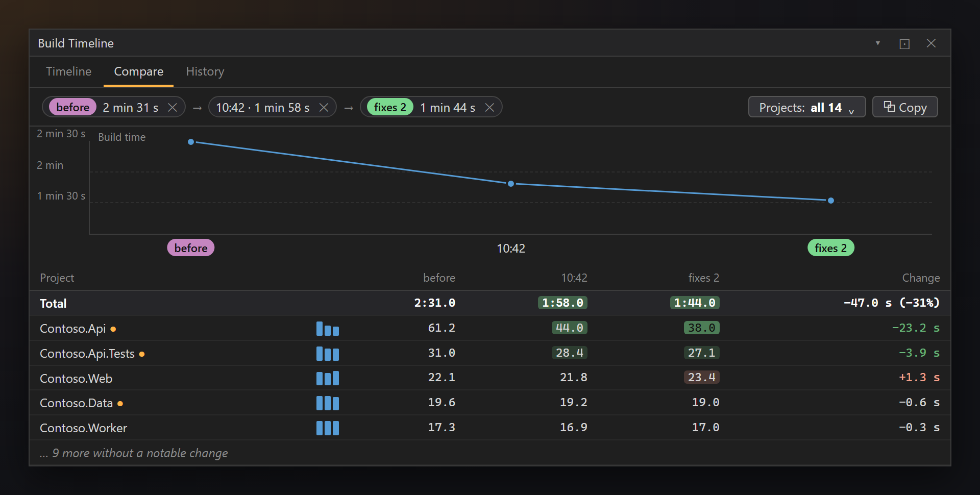Click the 'fixes 2' column header

(703, 278)
